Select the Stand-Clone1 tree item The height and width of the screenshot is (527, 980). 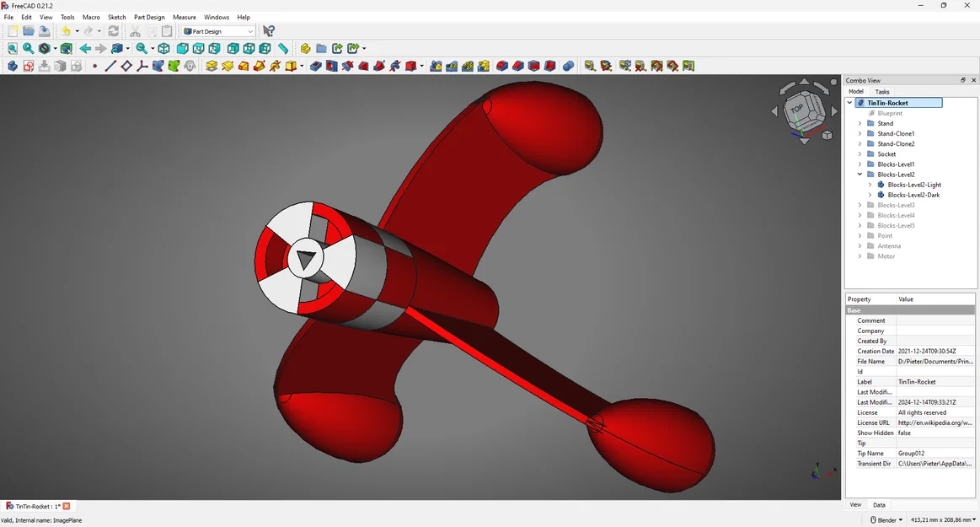tap(896, 133)
